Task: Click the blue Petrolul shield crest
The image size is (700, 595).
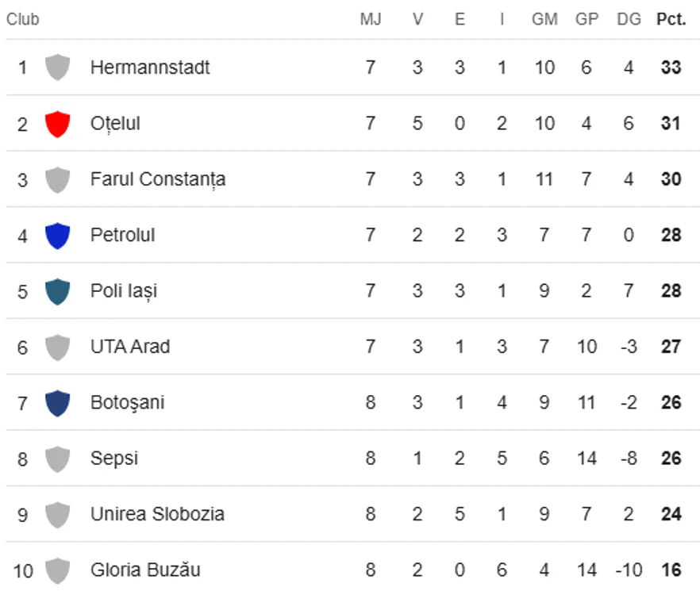Action: [58, 236]
